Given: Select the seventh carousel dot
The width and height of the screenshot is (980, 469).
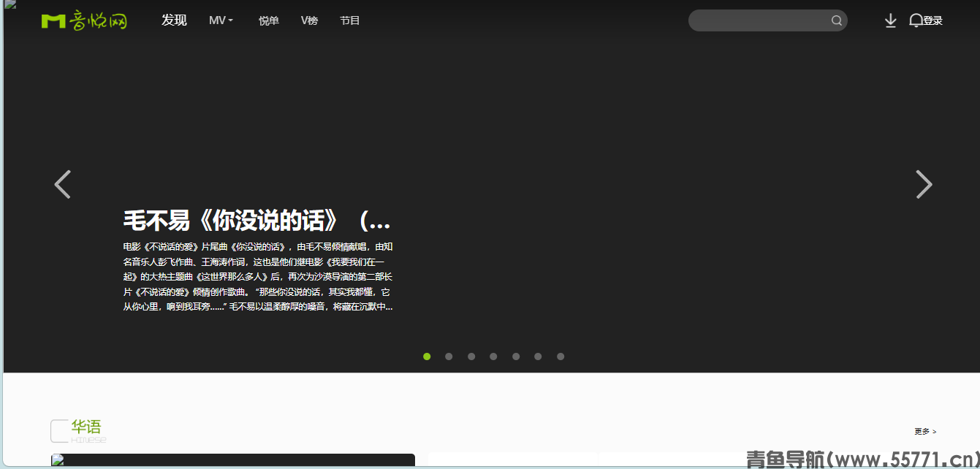Looking at the screenshot, I should pyautogui.click(x=561, y=356).
